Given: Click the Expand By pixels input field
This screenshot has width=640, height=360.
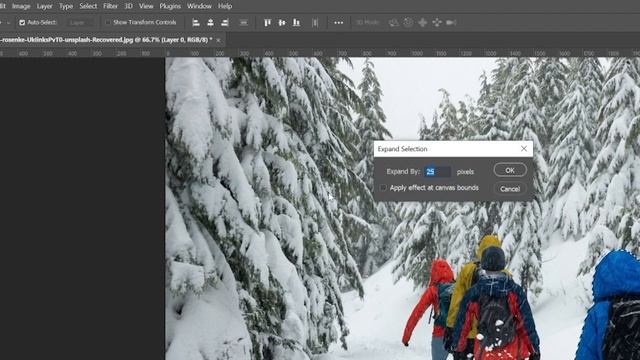Looking at the screenshot, I should point(437,172).
